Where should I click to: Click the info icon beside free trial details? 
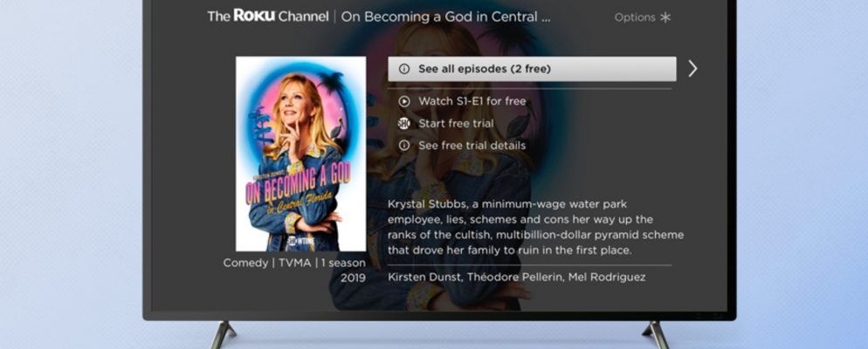pyautogui.click(x=404, y=146)
